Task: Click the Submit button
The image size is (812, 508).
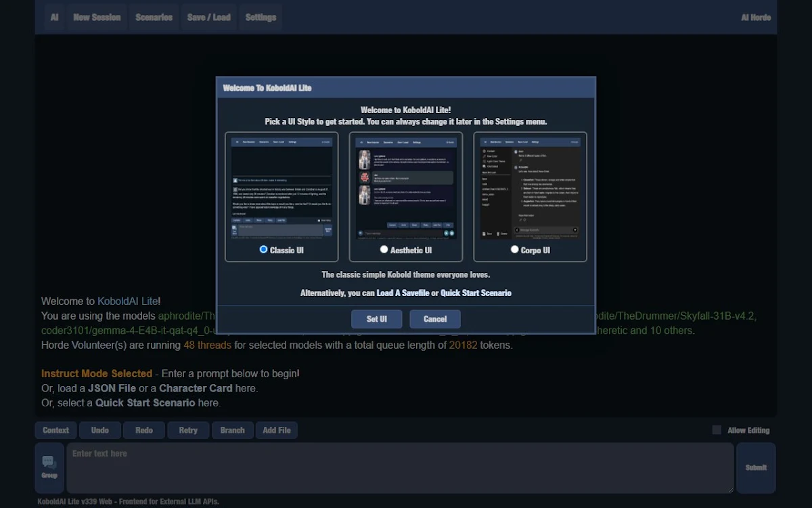Action: (756, 468)
